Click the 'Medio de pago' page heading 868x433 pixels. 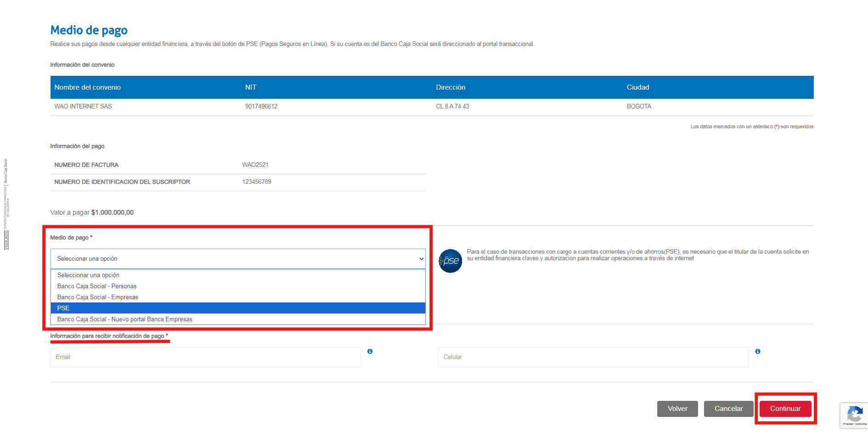pyautogui.click(x=89, y=30)
